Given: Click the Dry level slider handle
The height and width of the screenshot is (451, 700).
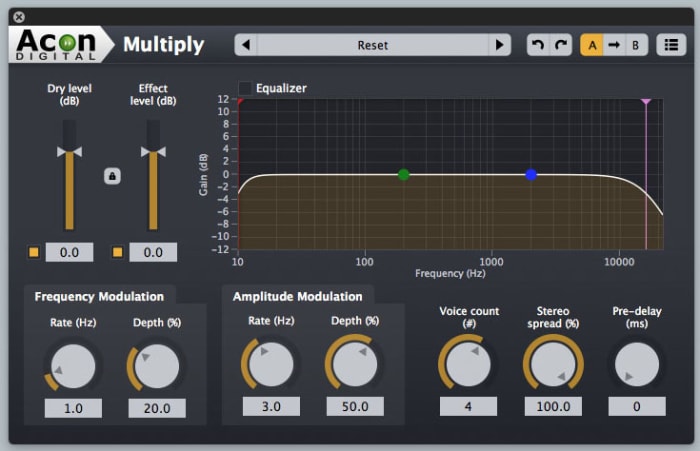Looking at the screenshot, I should [69, 151].
